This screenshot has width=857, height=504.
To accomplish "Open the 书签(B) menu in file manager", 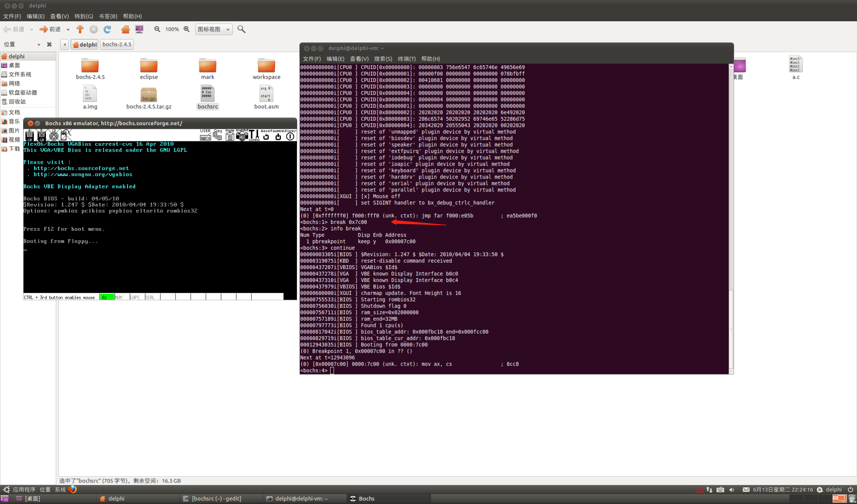I will coord(108,16).
